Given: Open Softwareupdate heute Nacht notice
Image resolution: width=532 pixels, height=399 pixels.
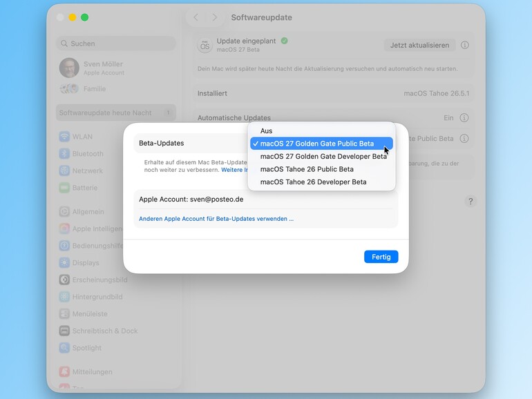Looking at the screenshot, I should click(x=116, y=113).
